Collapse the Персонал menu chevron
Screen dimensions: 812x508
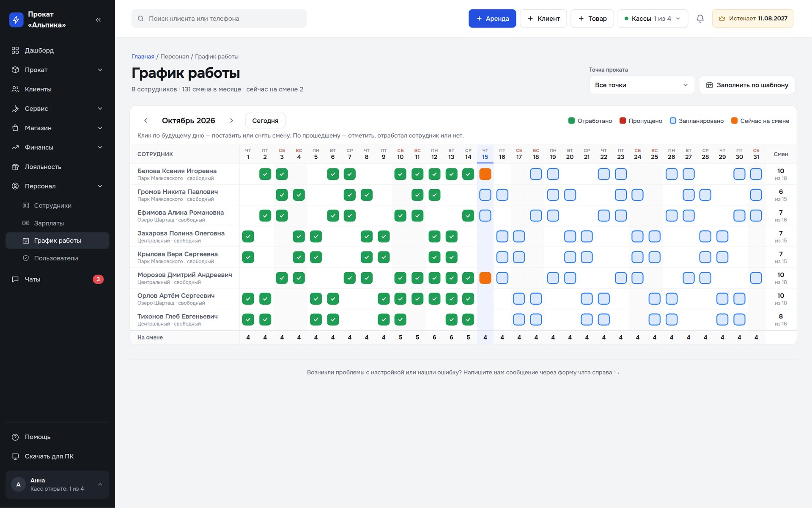[100, 186]
